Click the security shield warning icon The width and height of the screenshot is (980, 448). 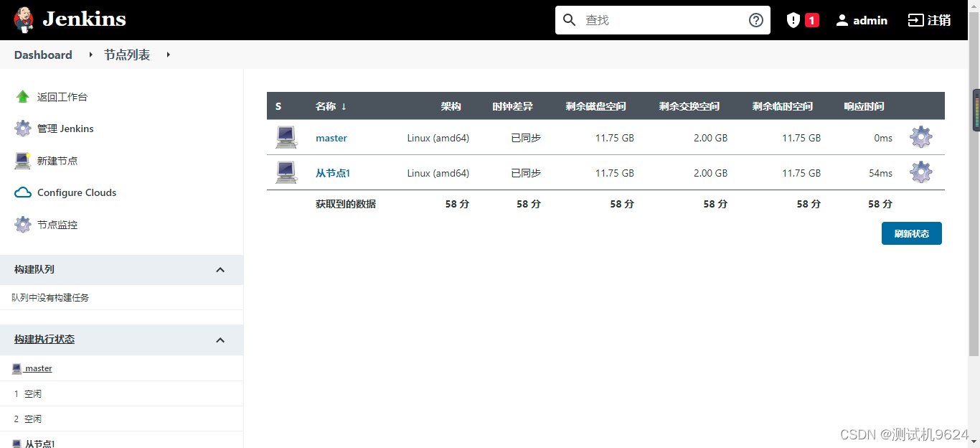[x=793, y=20]
